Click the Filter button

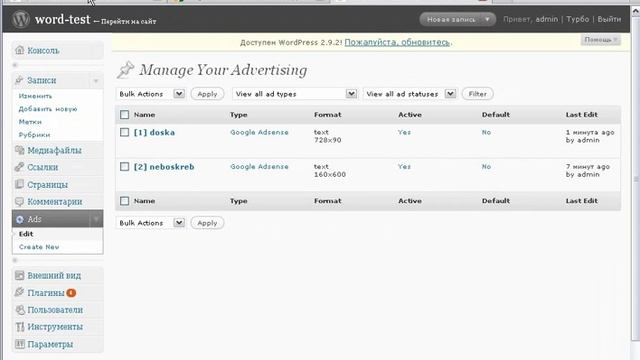coord(478,94)
